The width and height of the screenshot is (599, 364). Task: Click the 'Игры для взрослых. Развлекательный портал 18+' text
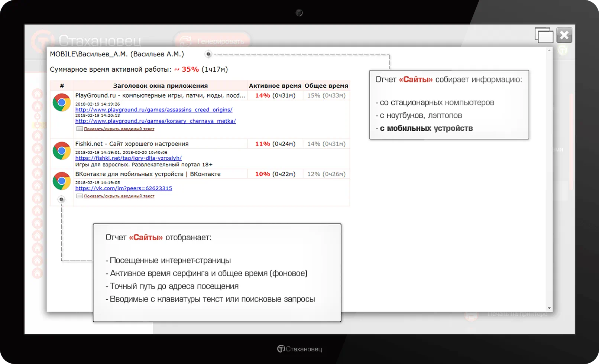pyautogui.click(x=144, y=165)
